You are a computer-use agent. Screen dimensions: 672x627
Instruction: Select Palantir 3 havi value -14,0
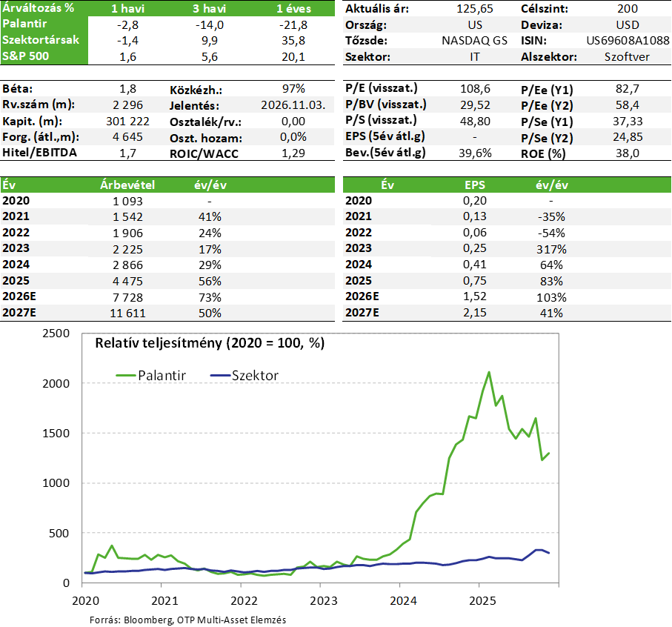coord(210,25)
